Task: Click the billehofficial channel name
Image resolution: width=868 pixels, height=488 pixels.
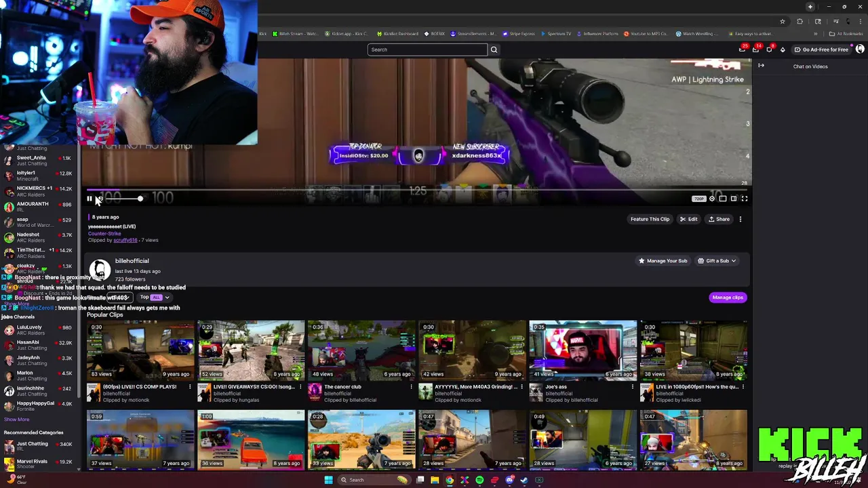Action: click(x=132, y=261)
